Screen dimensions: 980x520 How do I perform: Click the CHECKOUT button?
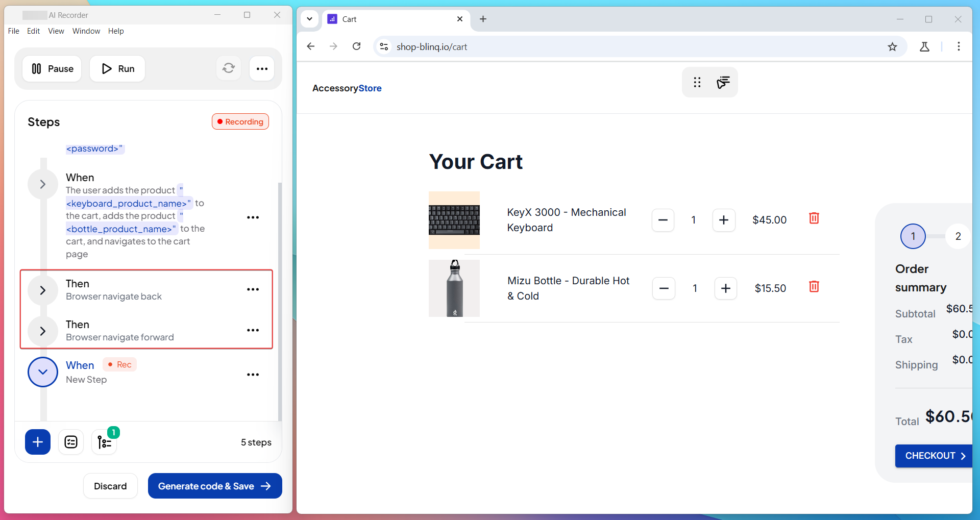coord(934,456)
